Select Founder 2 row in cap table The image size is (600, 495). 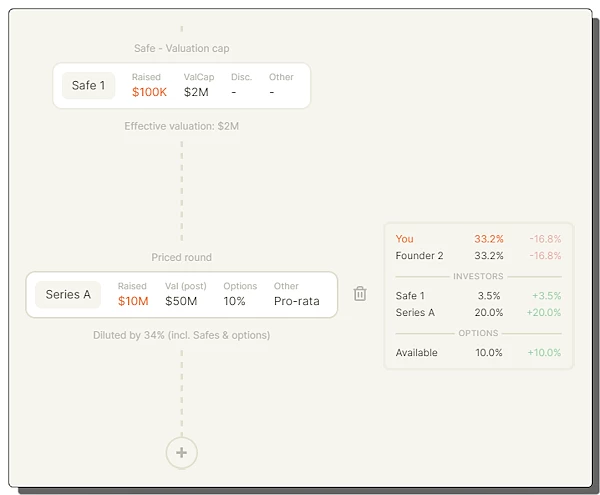[478, 256]
